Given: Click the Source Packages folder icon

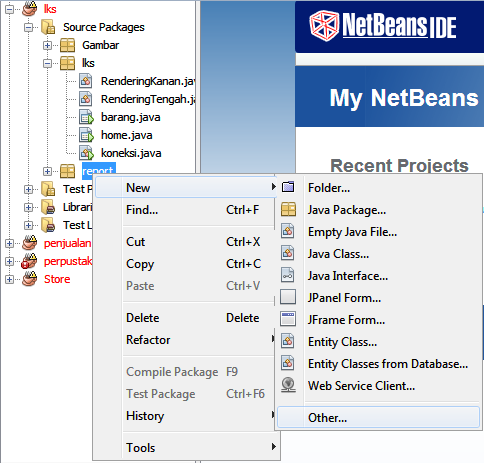Looking at the screenshot, I should point(48,27).
